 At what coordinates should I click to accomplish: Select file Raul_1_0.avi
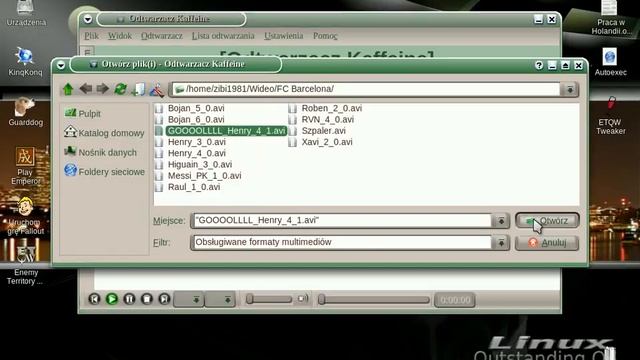[188, 187]
